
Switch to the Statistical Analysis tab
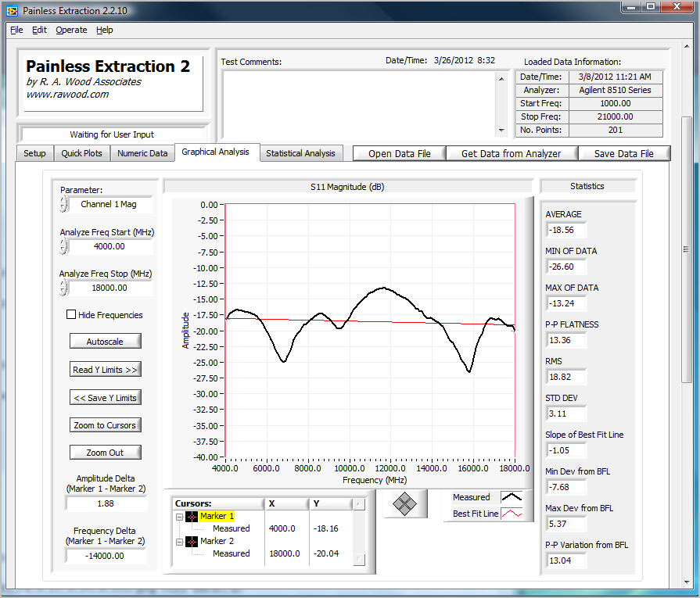[x=300, y=153]
